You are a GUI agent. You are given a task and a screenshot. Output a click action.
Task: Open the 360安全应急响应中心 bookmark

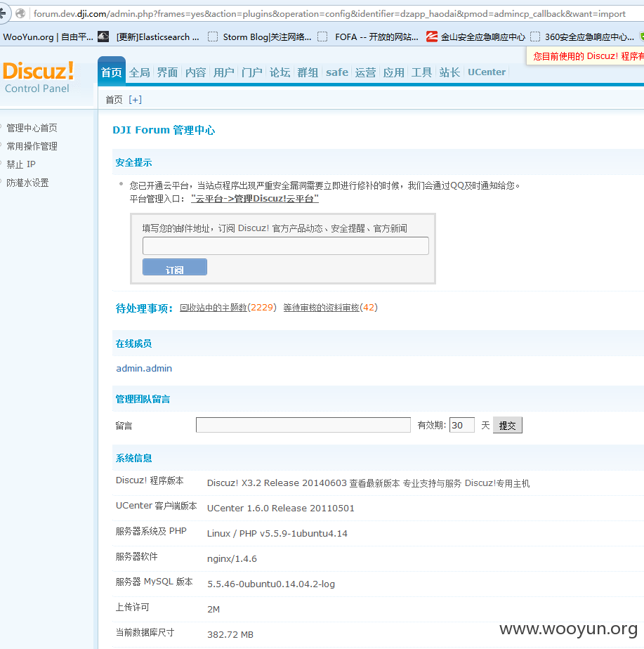click(589, 37)
